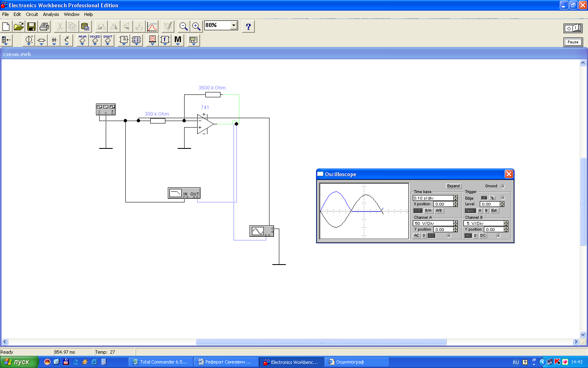588x368 pixels.
Task: Open the Help menu
Action: click(89, 14)
